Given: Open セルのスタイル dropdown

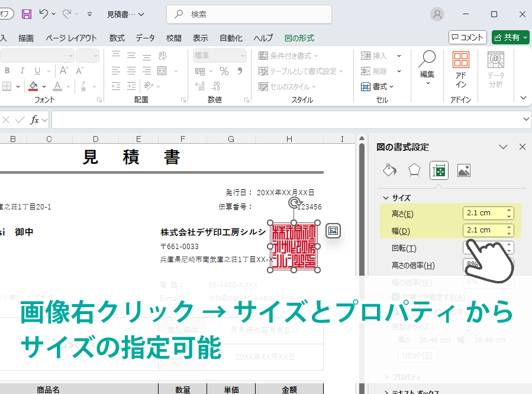Looking at the screenshot, I should click(x=287, y=87).
